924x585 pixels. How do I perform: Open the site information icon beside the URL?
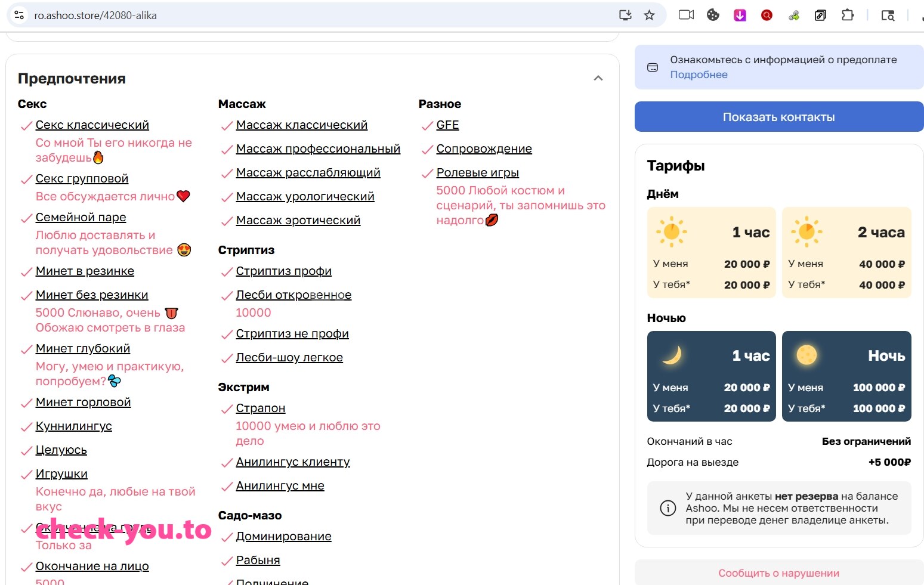coord(19,15)
